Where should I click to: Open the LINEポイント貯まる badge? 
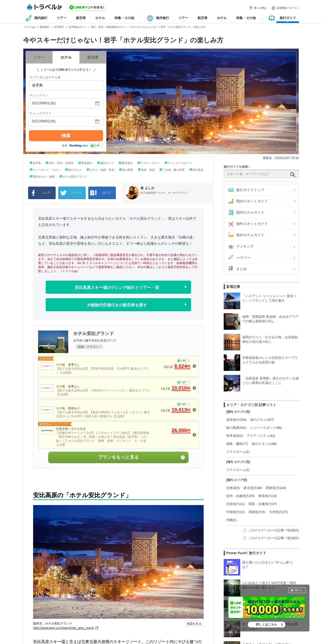point(87,7)
